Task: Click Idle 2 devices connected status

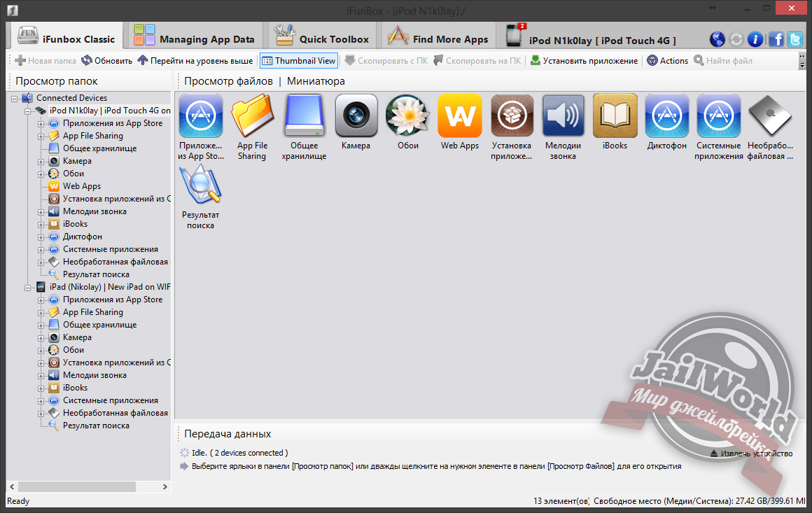Action: (239, 453)
